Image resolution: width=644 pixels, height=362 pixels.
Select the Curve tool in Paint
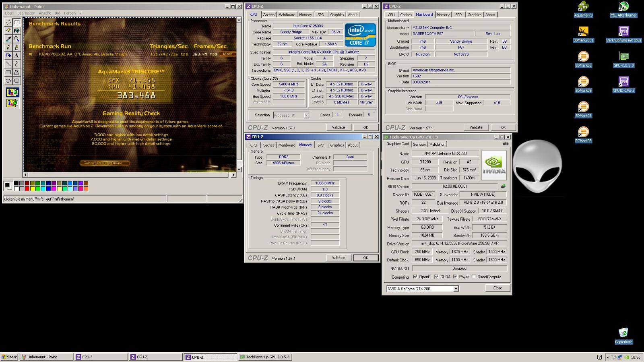point(17,64)
